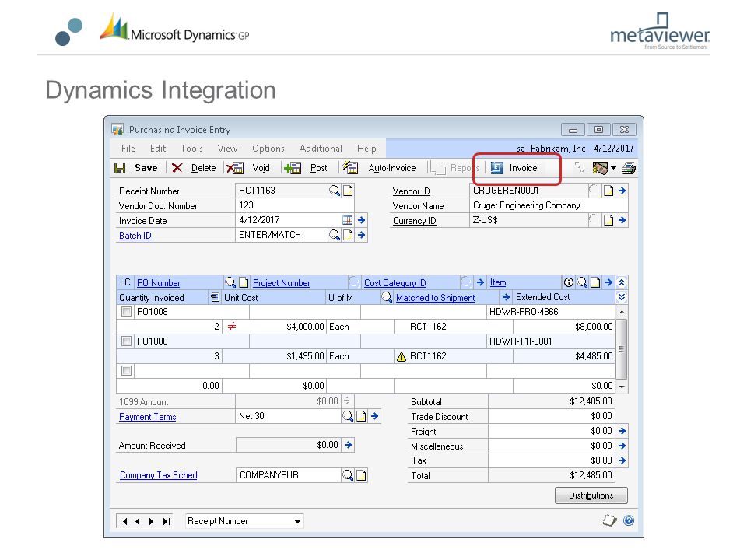This screenshot has width=747, height=560.
Task: Click the Item lookup magnifier icon
Action: 582,282
